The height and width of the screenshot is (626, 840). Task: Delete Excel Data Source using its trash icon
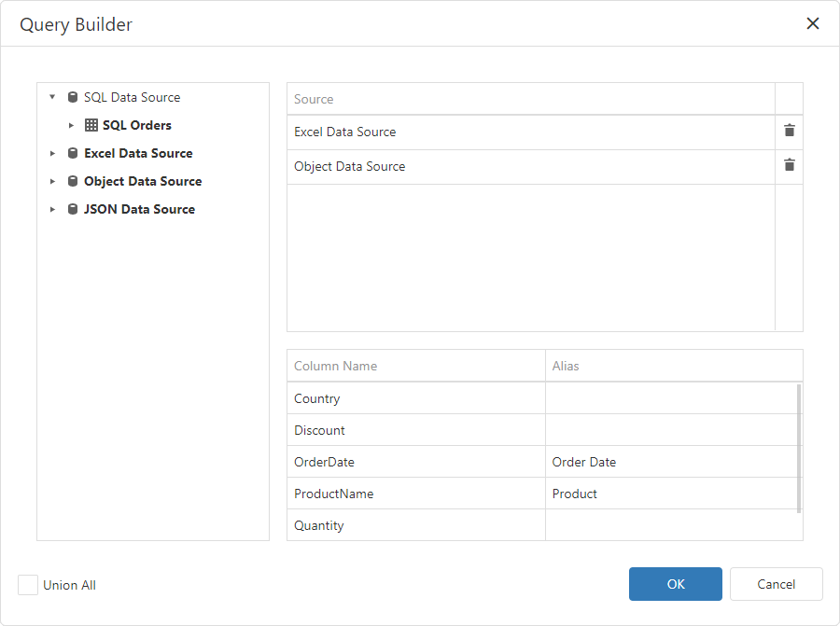point(790,132)
